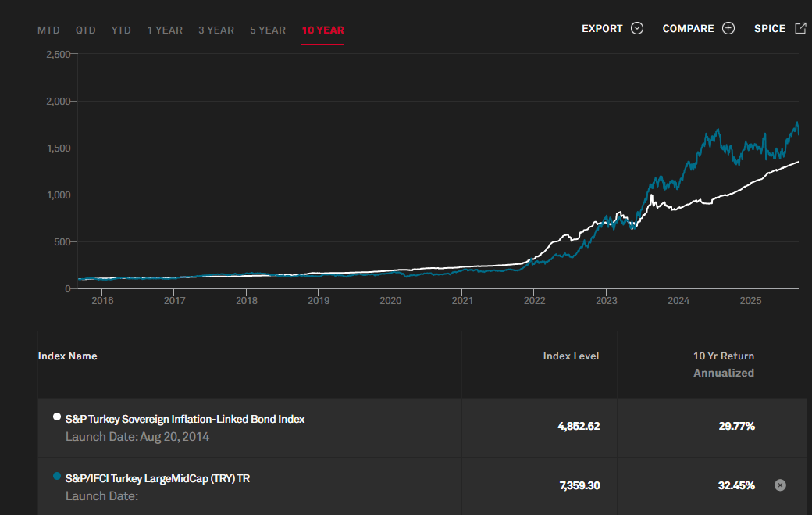This screenshot has height=515, width=812.
Task: Select the 32.45% return value
Action: click(x=736, y=485)
